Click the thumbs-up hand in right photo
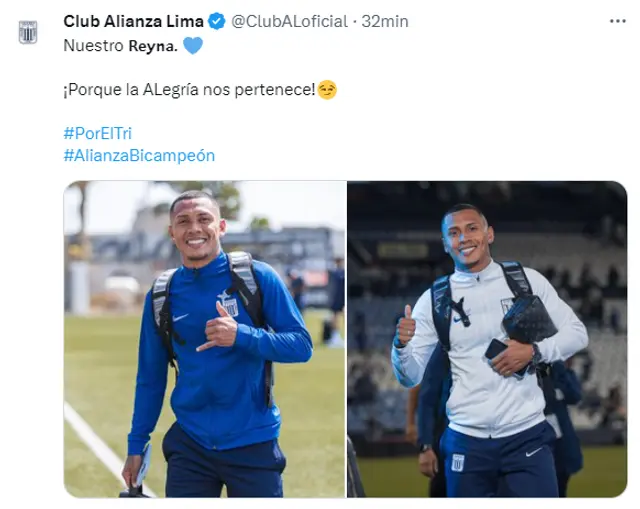 (405, 327)
